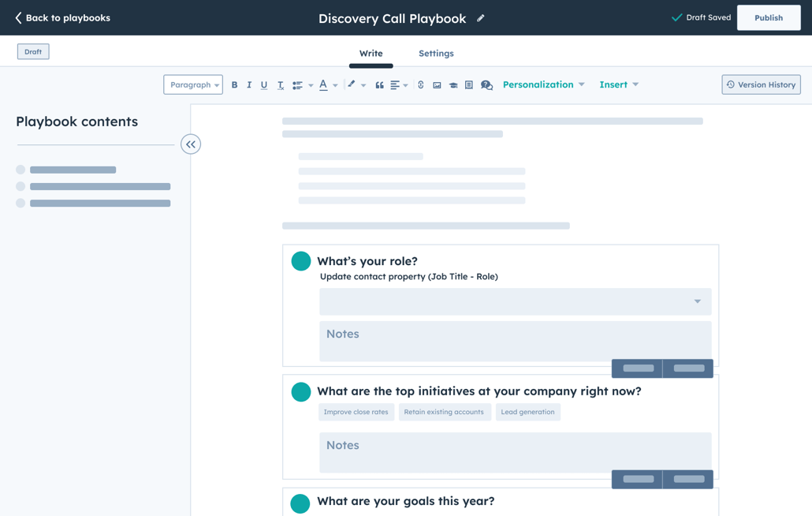
Task: Apply text color with the A icon
Action: pos(323,85)
